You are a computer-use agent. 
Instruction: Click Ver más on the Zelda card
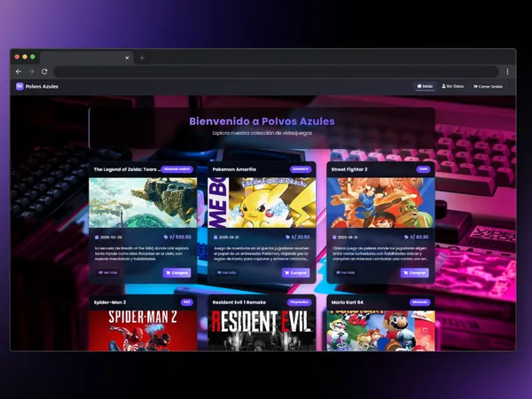click(108, 272)
